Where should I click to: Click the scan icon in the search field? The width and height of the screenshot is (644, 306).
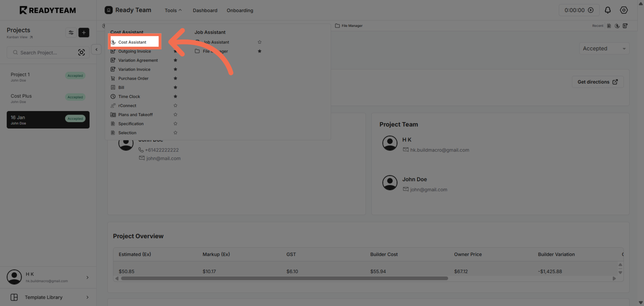[x=81, y=52]
